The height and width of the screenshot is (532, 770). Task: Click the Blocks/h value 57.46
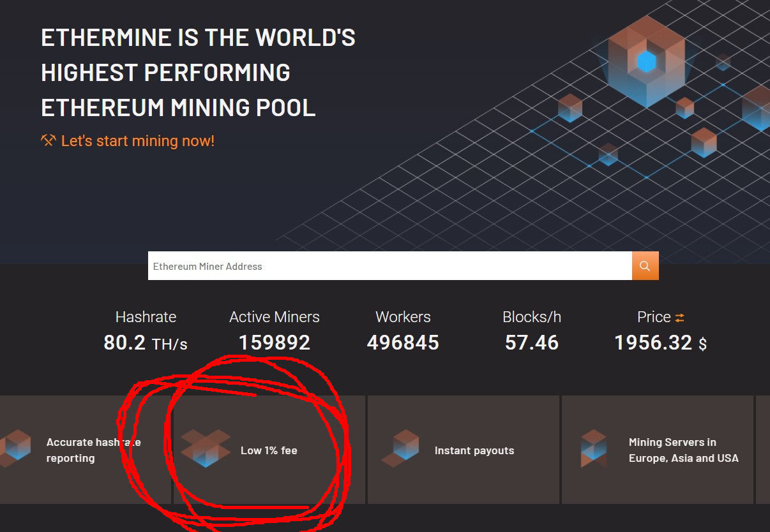click(x=532, y=343)
